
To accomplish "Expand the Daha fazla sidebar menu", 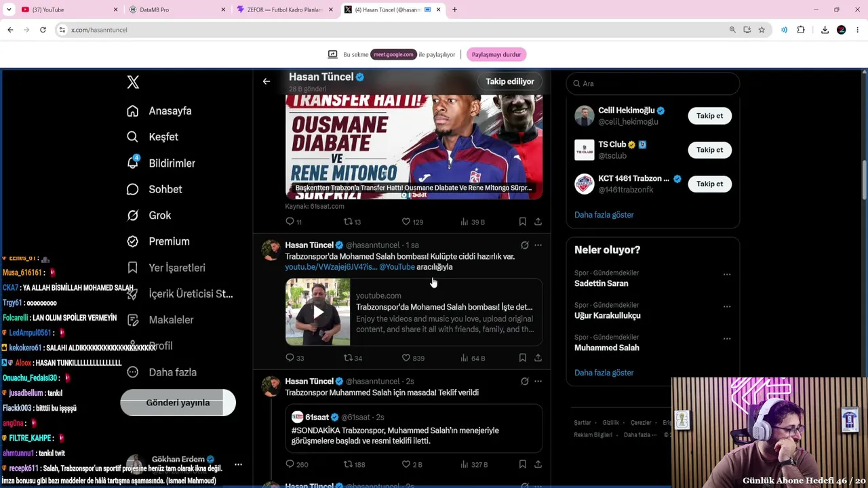I will click(162, 372).
